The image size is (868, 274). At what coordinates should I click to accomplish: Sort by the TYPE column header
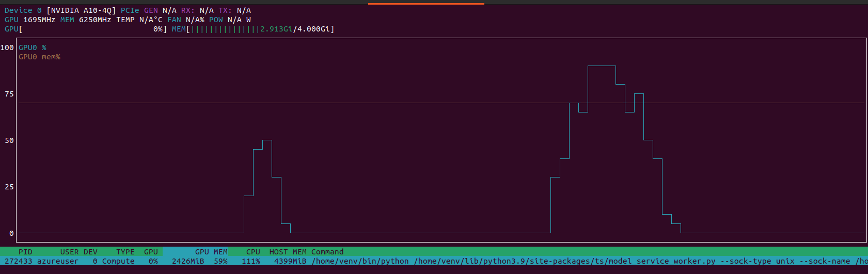pyautogui.click(x=125, y=252)
